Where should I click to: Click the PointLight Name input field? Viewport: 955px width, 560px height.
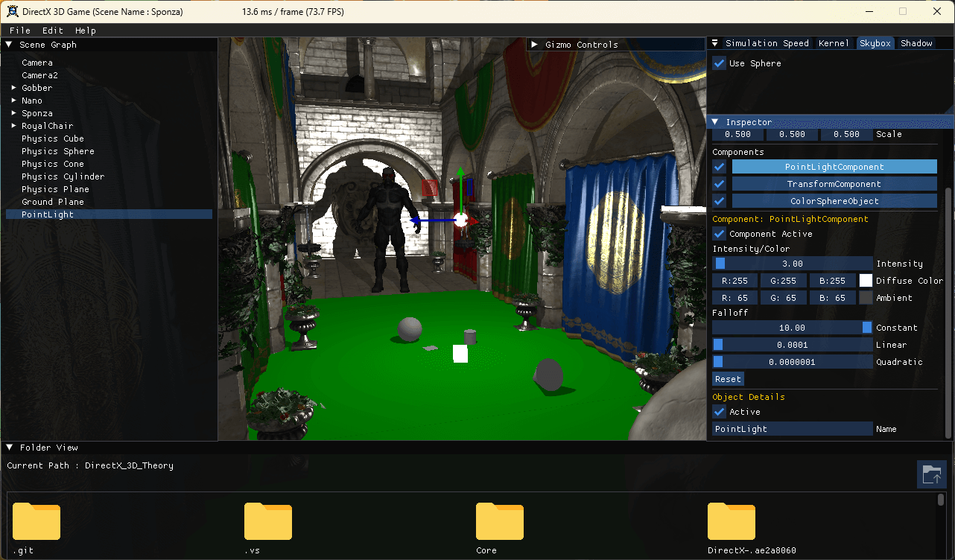click(x=792, y=429)
